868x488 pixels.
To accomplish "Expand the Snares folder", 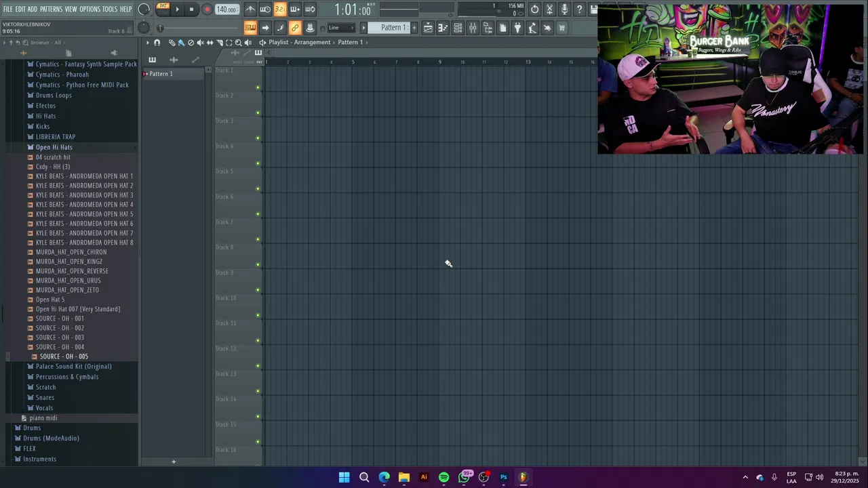I will point(45,398).
